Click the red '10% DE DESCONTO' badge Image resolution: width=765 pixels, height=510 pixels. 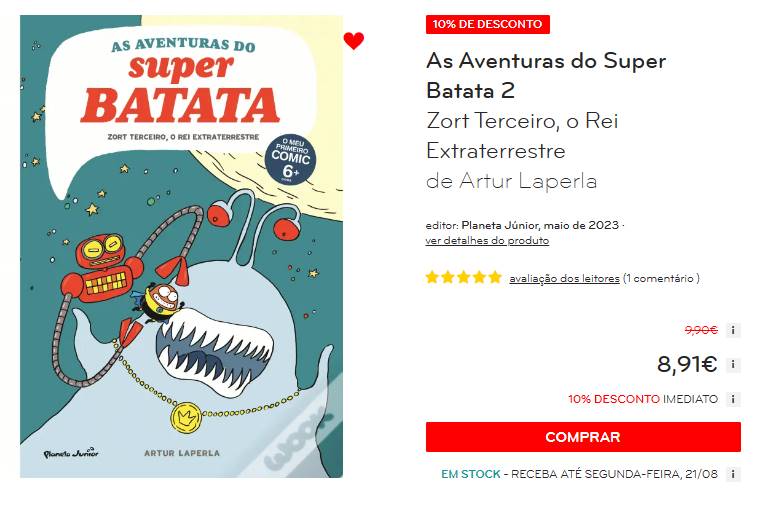pyautogui.click(x=488, y=24)
